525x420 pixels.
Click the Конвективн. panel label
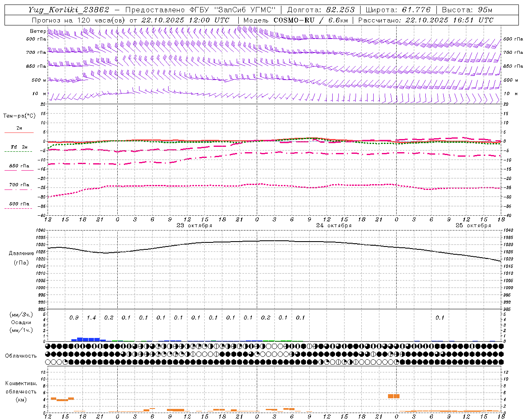[x=21, y=383]
